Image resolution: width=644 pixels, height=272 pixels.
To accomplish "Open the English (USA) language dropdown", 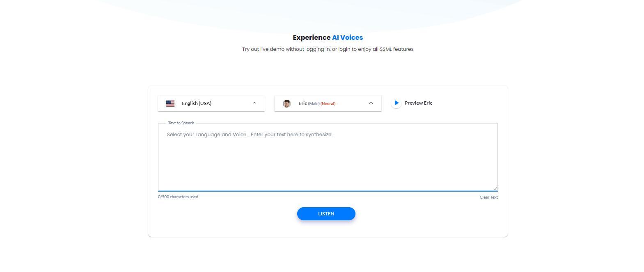I will pos(211,103).
